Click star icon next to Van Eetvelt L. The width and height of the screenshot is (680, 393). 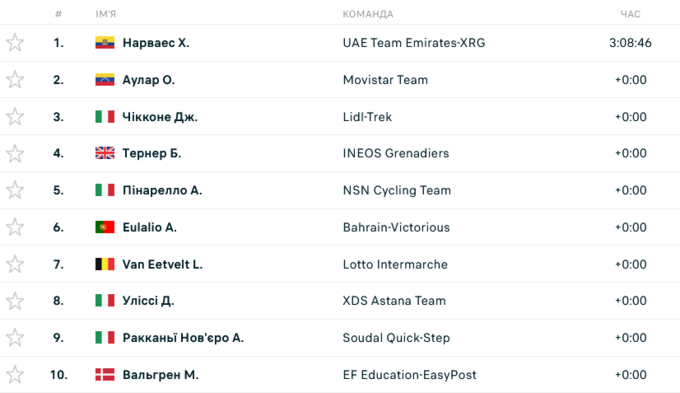(x=15, y=264)
